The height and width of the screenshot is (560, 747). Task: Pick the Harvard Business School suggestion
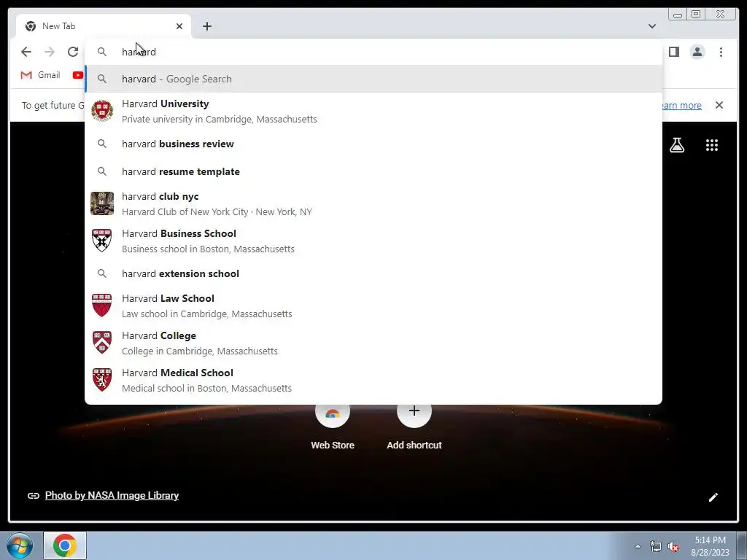pos(373,241)
